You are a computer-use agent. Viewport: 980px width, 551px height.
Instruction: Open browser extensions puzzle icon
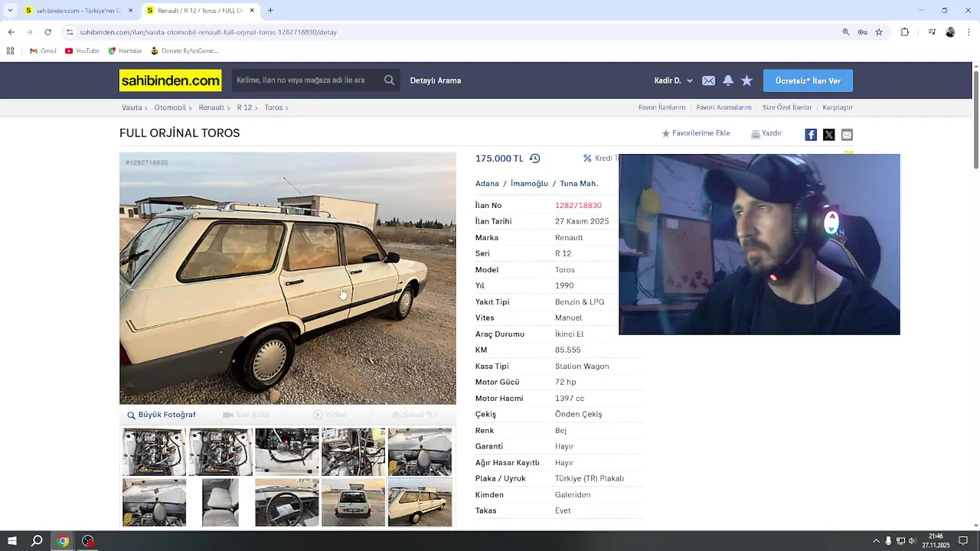[905, 32]
